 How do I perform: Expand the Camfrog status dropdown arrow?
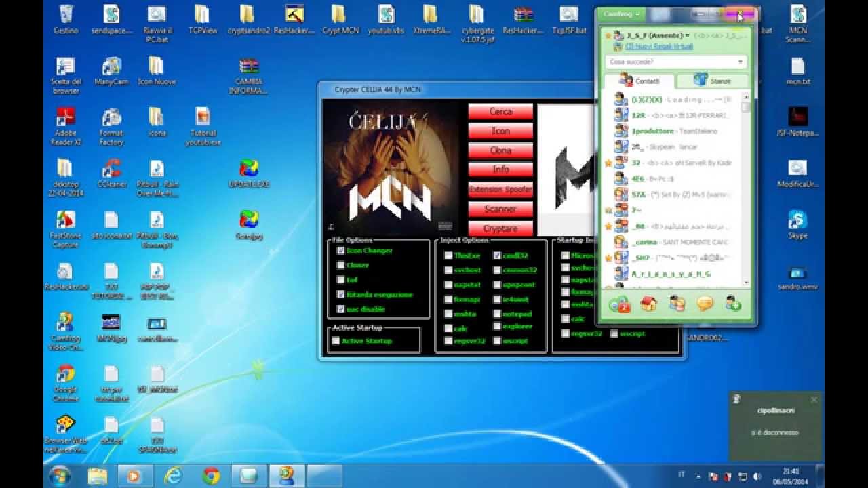coord(688,35)
